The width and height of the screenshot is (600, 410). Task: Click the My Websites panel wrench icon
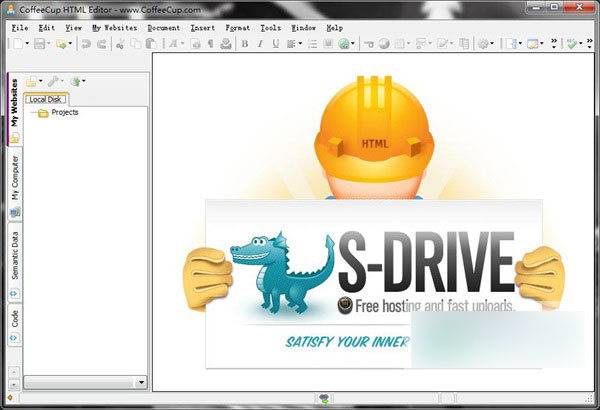[x=53, y=81]
